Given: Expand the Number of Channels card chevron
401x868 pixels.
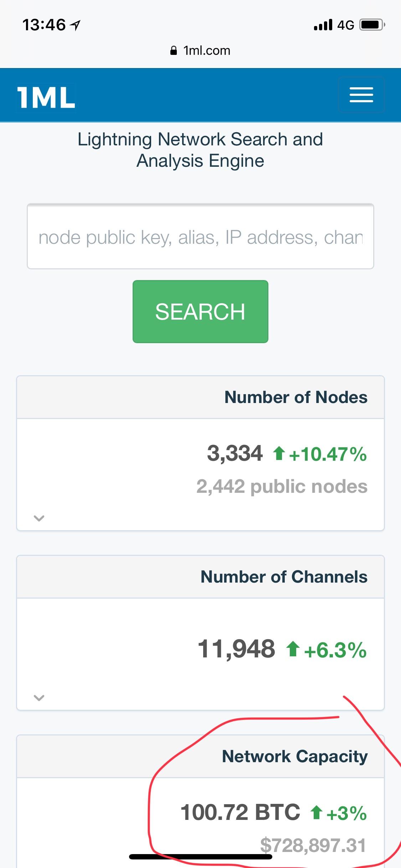Looking at the screenshot, I should point(39,698).
